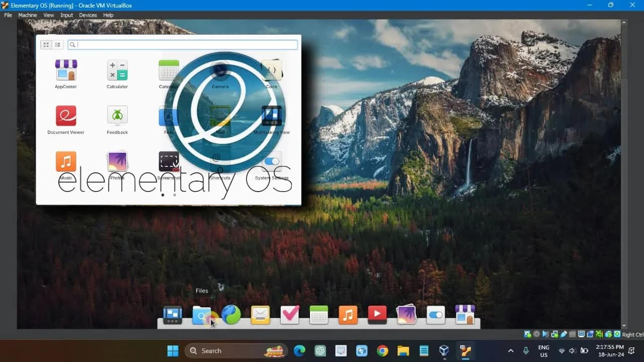Open the Screenshot tool
644x362 pixels.
pyautogui.click(x=169, y=161)
